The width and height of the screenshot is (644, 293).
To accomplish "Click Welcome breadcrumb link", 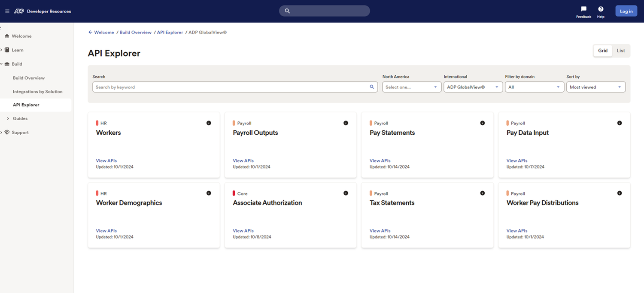I will coord(104,32).
